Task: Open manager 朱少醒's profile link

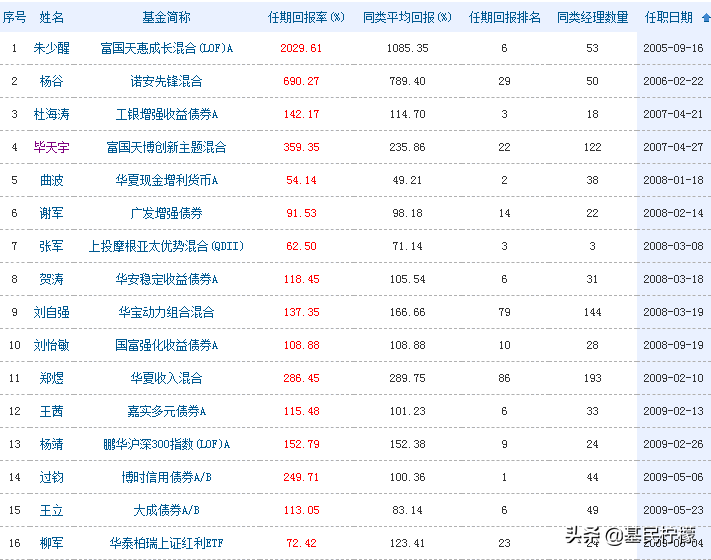Action: (51, 48)
